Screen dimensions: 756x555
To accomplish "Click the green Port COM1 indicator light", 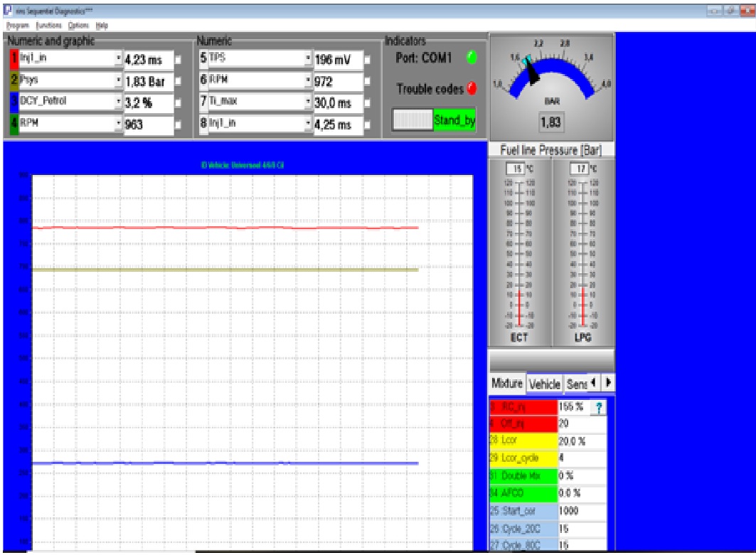I will coord(472,58).
